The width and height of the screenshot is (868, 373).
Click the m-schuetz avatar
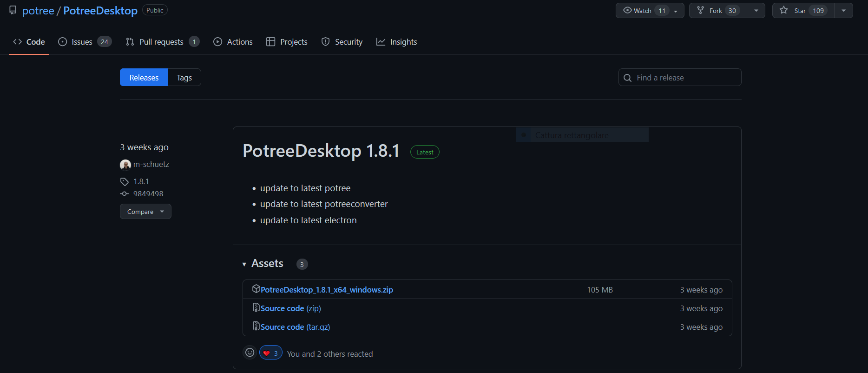point(125,165)
